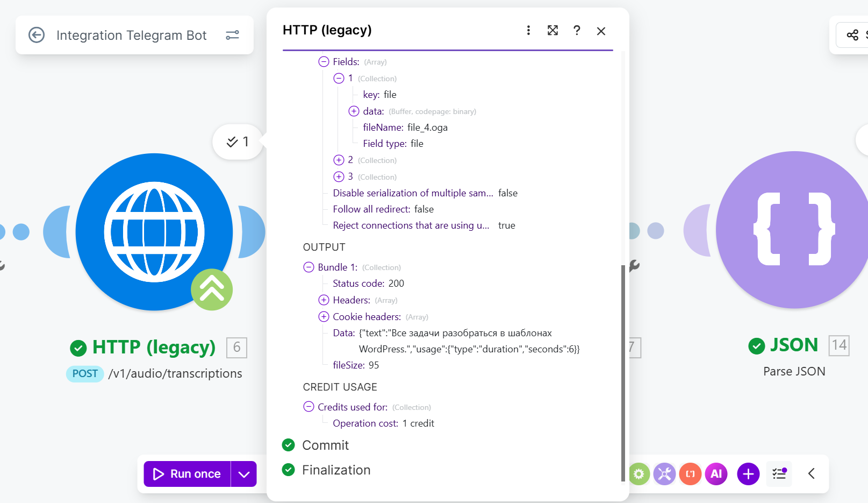
Task: Collapse Bundle 1 output collection
Action: (x=309, y=267)
